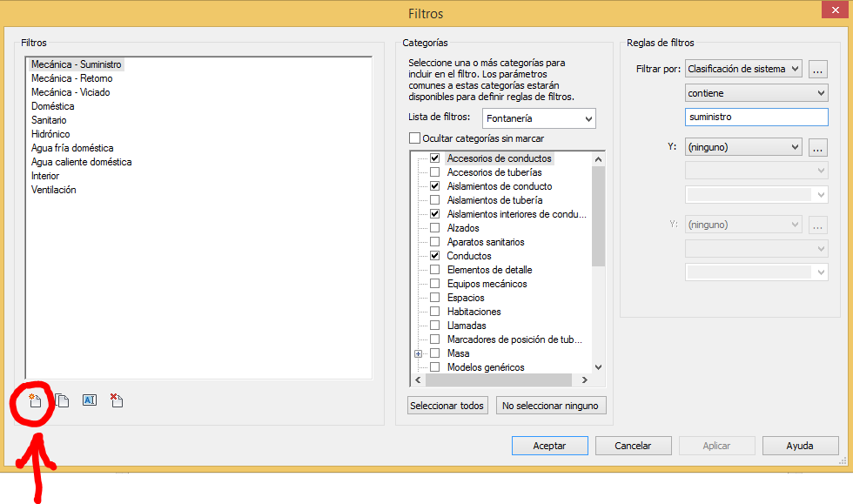The height and width of the screenshot is (504, 853).
Task: Select Mecánica - Retorno in the filter list
Action: click(x=72, y=78)
